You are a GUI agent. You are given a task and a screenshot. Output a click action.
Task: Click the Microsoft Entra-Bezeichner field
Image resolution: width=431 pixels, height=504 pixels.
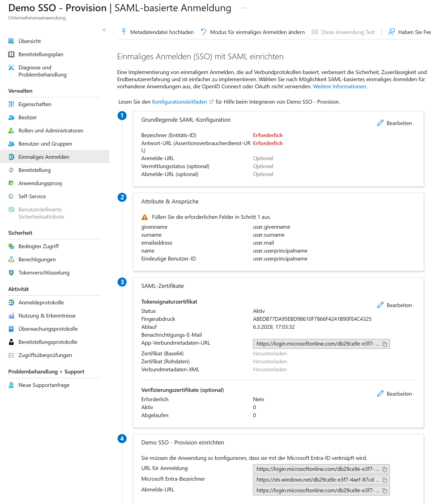[x=321, y=480]
